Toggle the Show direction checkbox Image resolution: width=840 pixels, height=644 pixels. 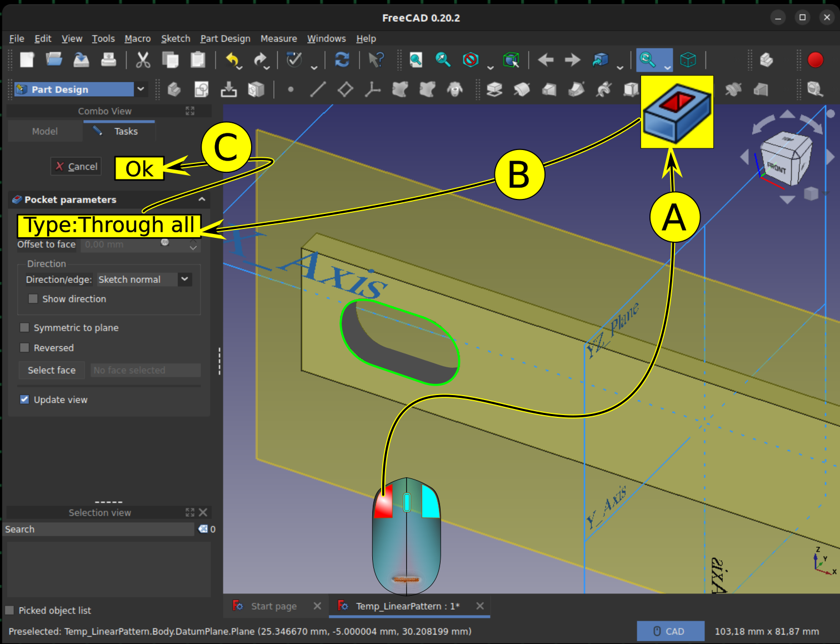(33, 299)
